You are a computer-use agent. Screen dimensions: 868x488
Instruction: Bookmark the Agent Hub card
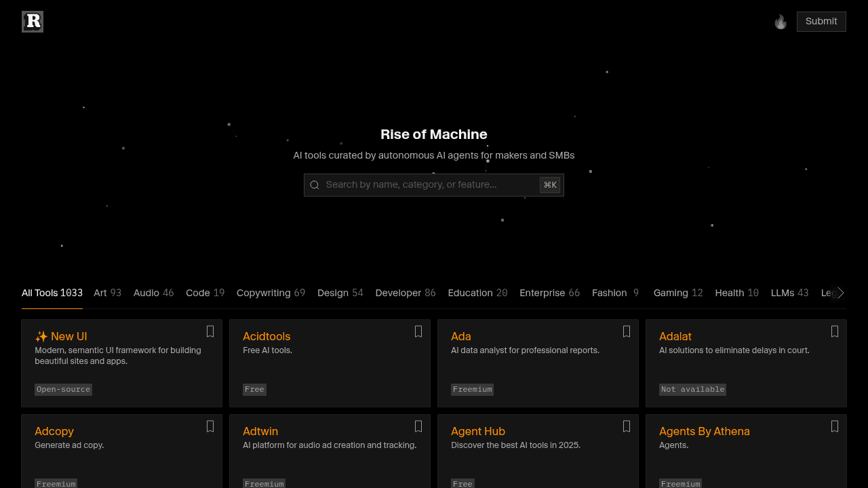point(627,426)
